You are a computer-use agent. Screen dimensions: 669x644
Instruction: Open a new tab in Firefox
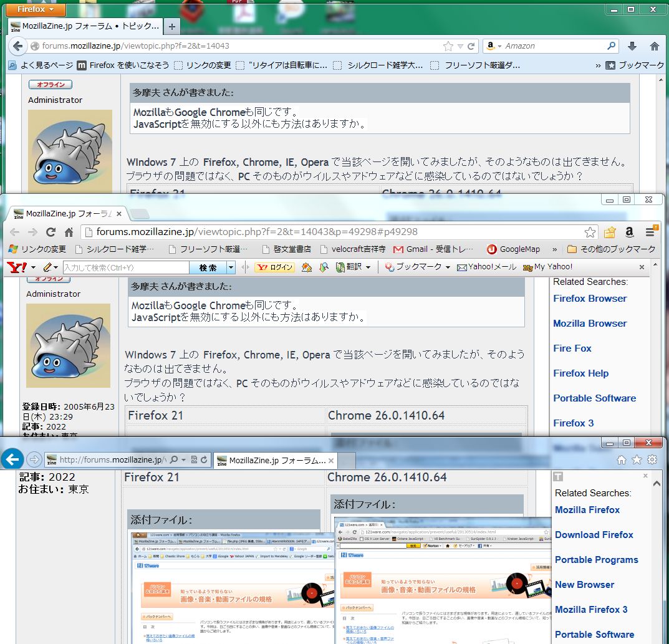pos(171,27)
